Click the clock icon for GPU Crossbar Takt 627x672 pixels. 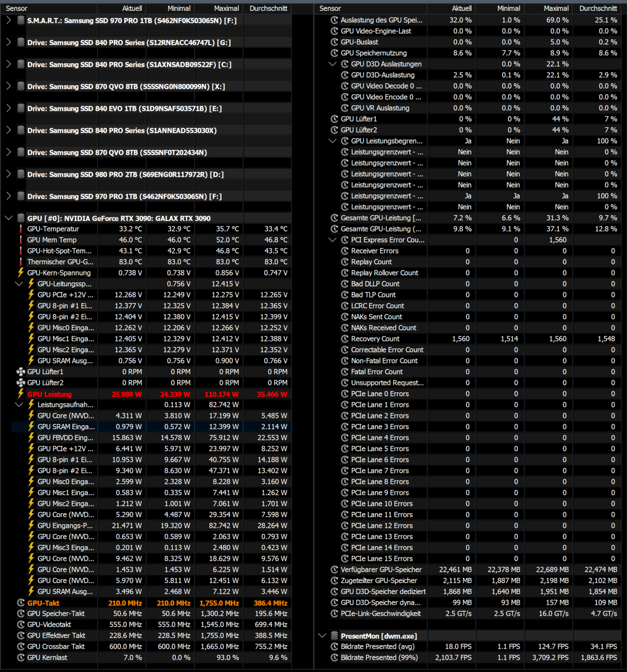[21, 647]
